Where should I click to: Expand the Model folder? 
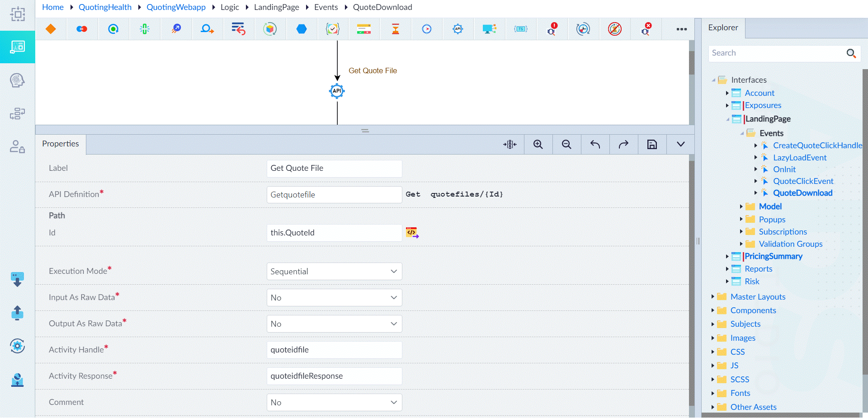click(x=741, y=207)
